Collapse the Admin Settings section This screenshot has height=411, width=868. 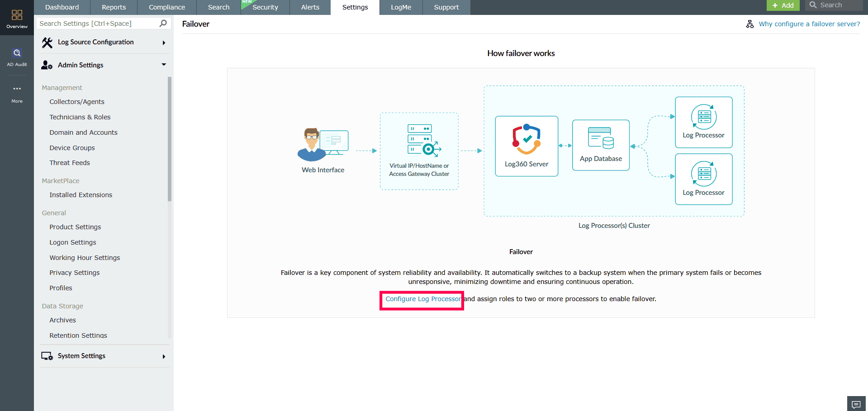tap(164, 65)
